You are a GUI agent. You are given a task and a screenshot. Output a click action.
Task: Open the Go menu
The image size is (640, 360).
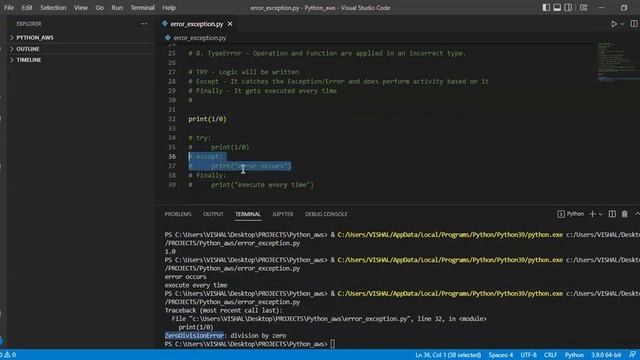[x=100, y=8]
